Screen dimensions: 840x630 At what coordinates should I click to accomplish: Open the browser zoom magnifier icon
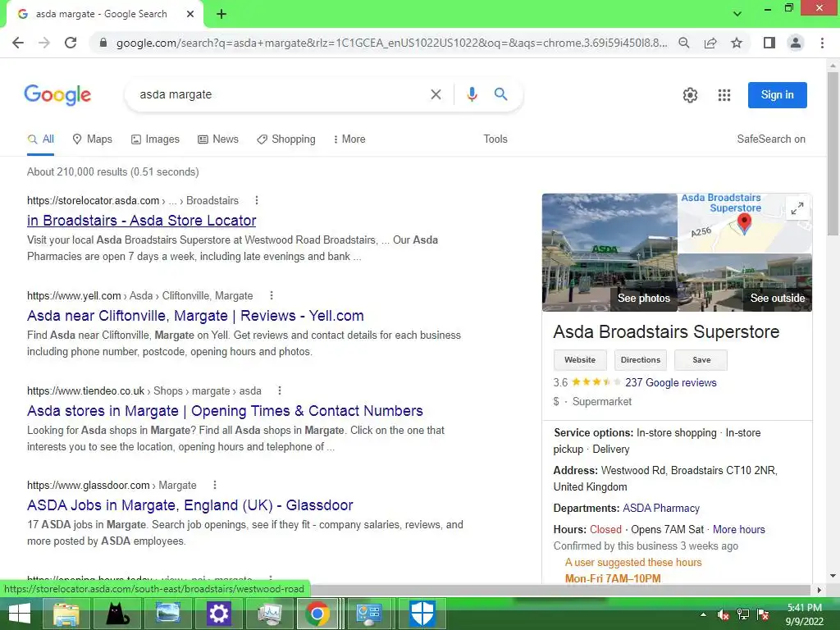(684, 43)
